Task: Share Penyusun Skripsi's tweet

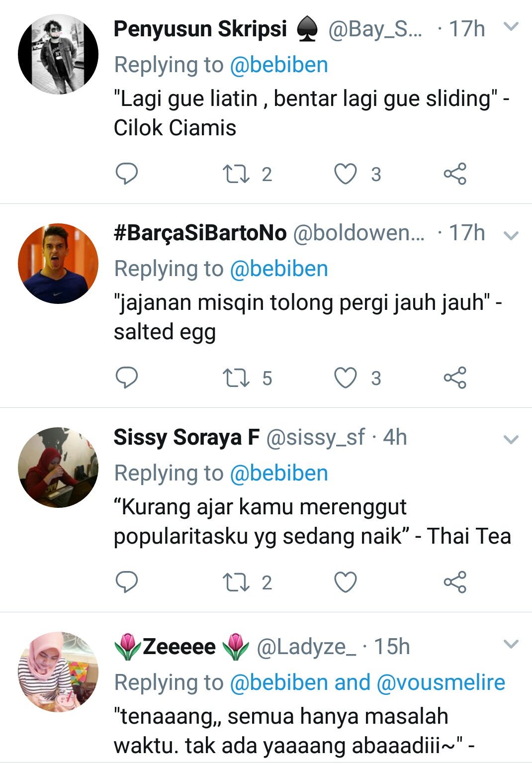Action: 455,174
